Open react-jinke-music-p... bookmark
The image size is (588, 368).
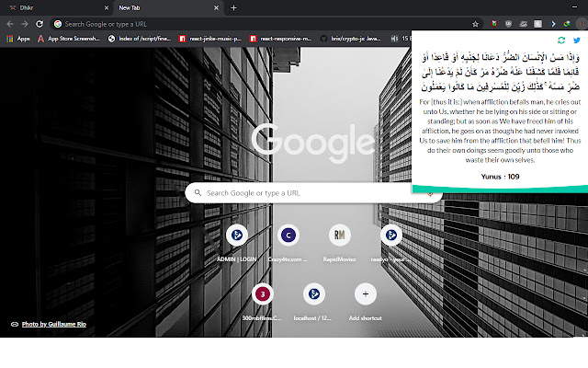coord(210,39)
